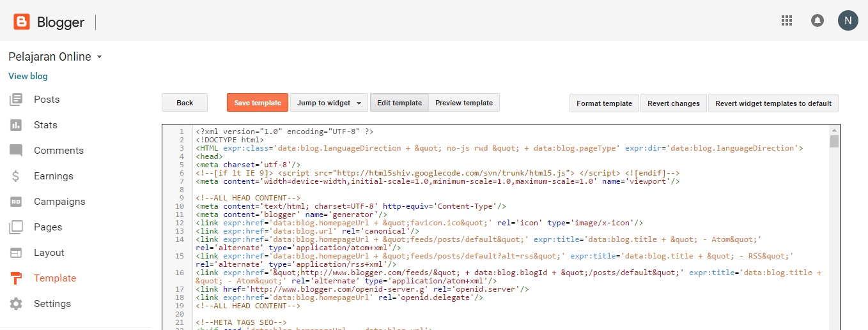Open the notifications bell
The height and width of the screenshot is (330, 868).
[x=818, y=20]
